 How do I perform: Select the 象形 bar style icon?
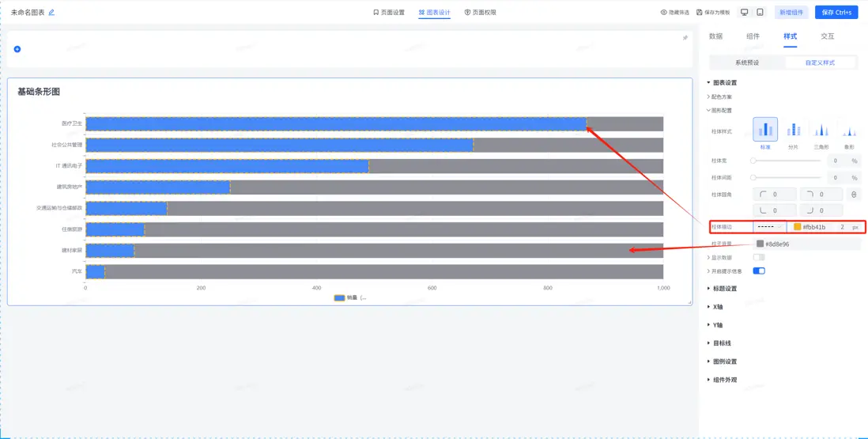(x=849, y=130)
